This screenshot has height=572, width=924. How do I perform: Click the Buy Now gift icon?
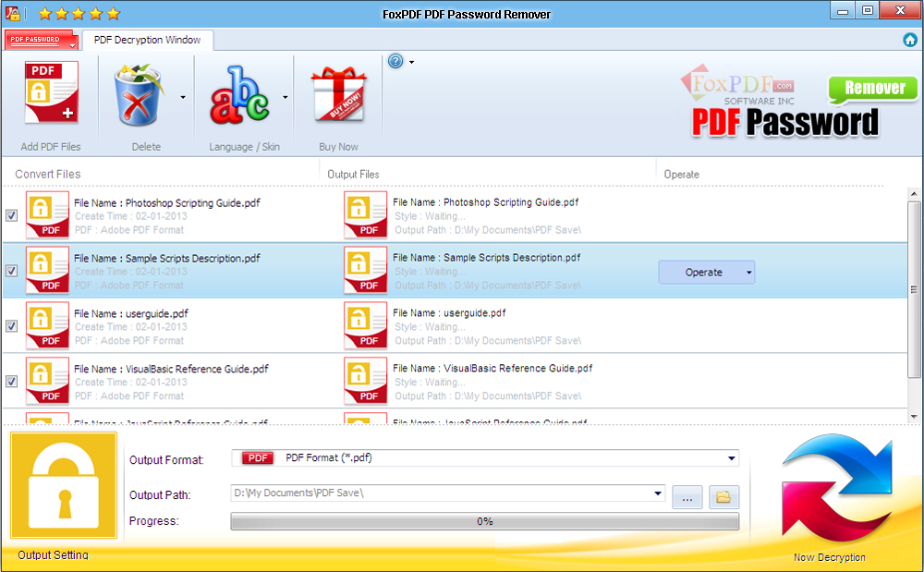[338, 94]
